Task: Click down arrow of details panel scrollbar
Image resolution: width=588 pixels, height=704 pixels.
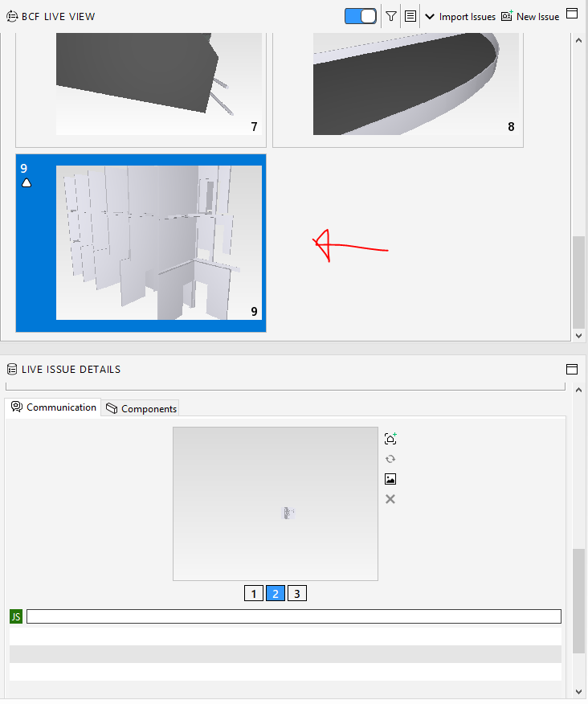Action: 578,692
